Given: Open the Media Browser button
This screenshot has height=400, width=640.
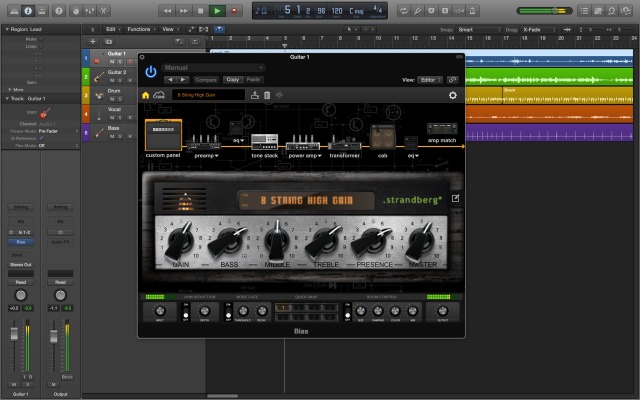Looking at the screenshot, I should pyautogui.click(x=625, y=11).
